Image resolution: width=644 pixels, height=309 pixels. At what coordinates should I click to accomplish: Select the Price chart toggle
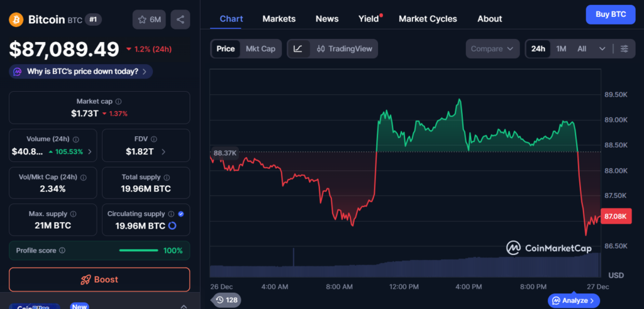[x=226, y=49]
